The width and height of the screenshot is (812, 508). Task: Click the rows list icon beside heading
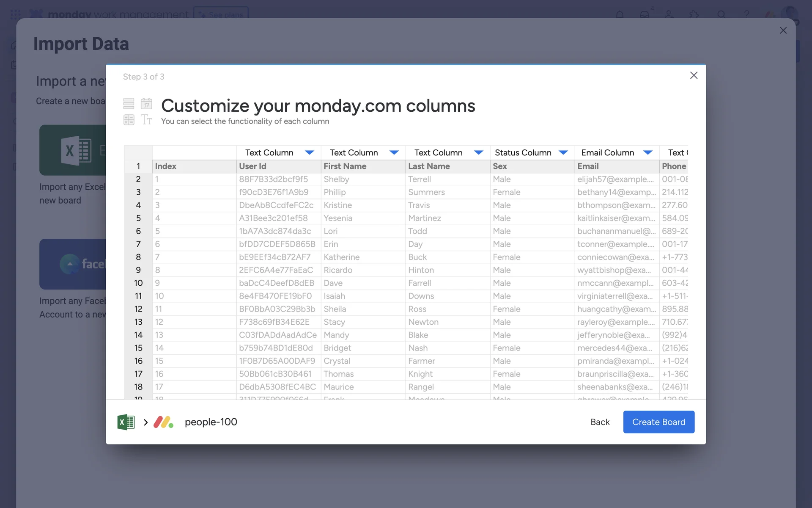click(x=129, y=104)
